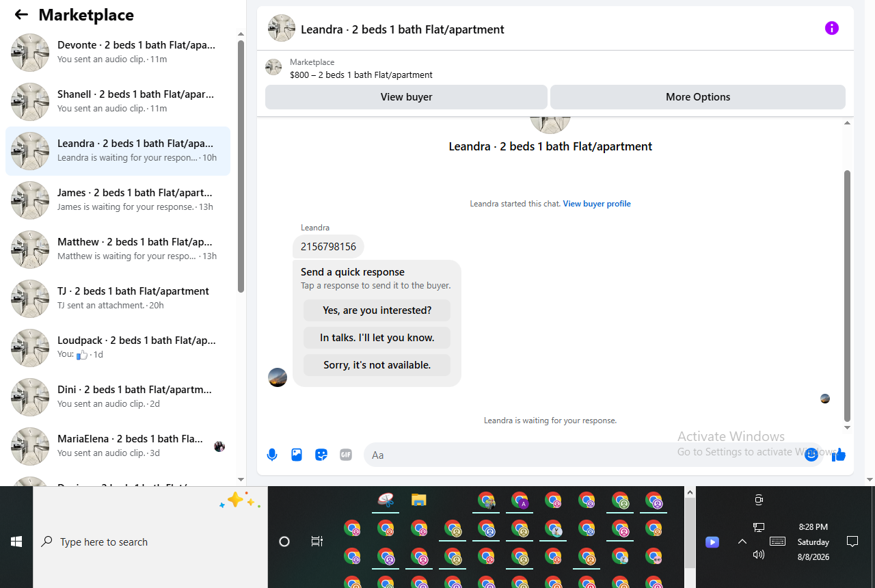Send a thumbs-up like
875x588 pixels.
click(839, 455)
